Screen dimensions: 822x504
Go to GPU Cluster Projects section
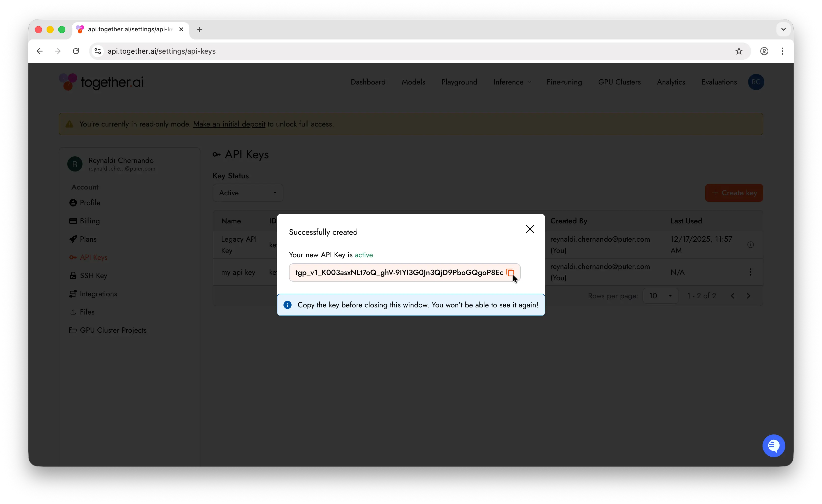pyautogui.click(x=113, y=330)
